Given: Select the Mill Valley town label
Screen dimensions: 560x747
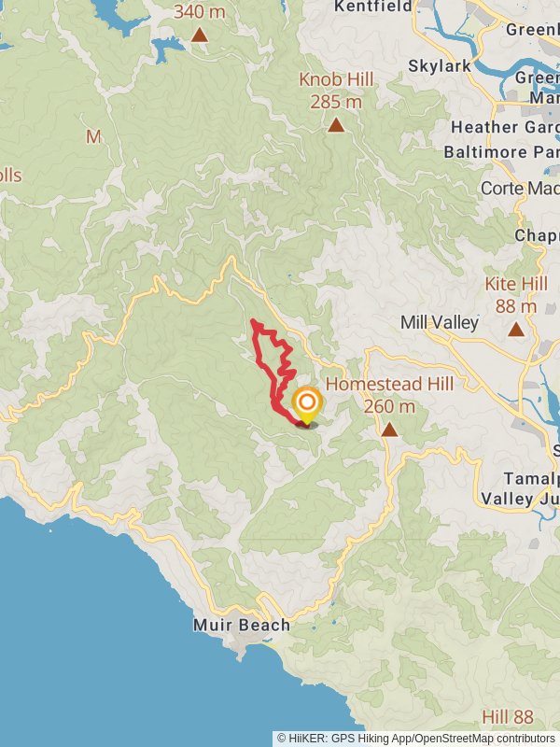Looking at the screenshot, I should coord(440,322).
